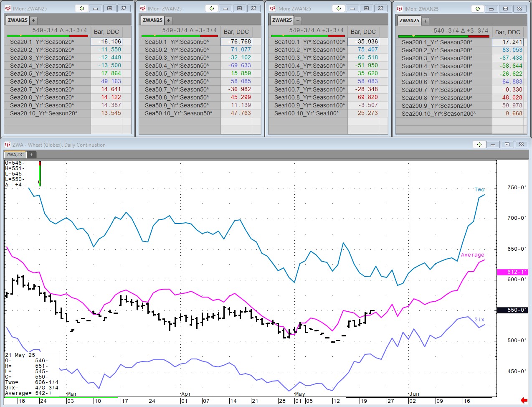This screenshot has height=407, width=532.
Task: Click the red arrow at chart bottom-right
Action: pos(524,400)
